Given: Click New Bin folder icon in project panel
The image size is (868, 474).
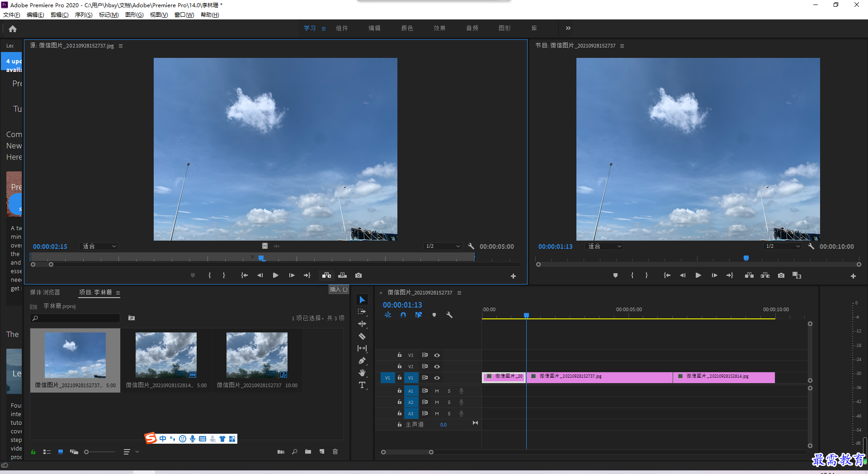Looking at the screenshot, I should pos(308,451).
